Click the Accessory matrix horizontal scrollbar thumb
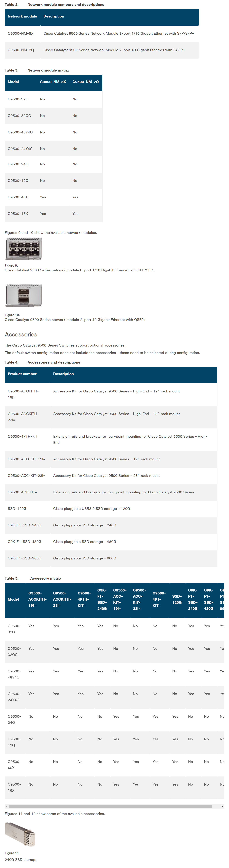The height and width of the screenshot is (868, 229). (110, 806)
